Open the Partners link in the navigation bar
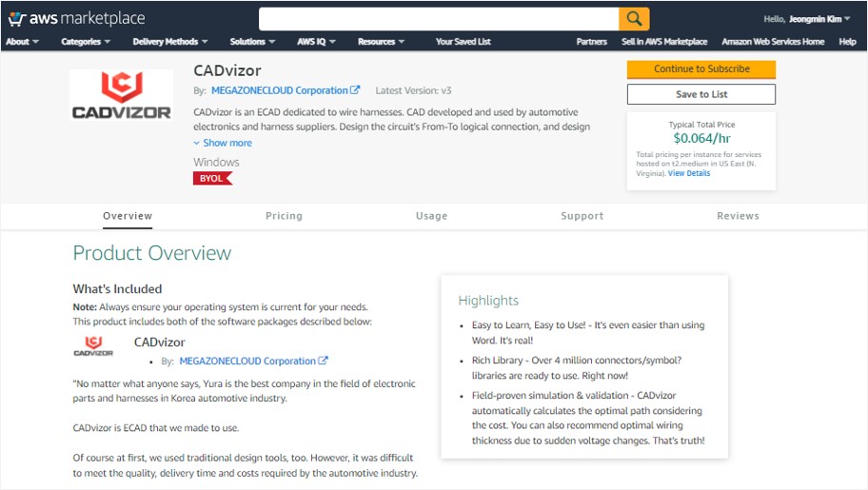 [x=591, y=42]
